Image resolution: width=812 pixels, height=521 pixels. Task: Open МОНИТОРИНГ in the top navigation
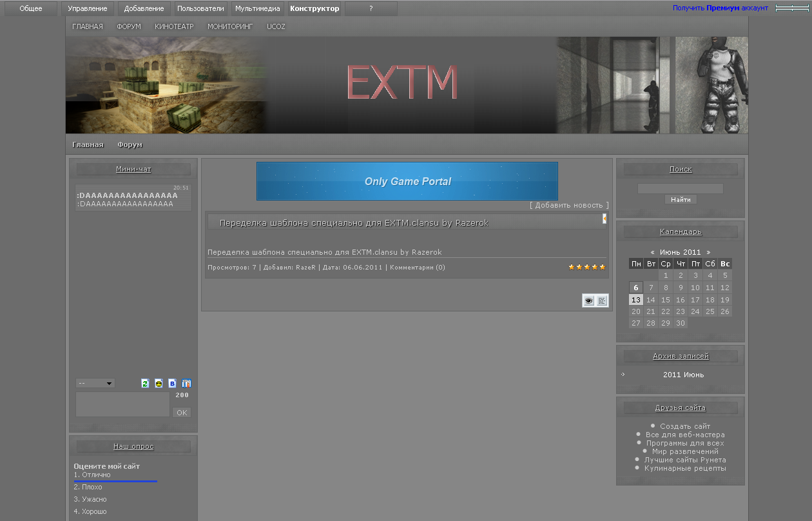pos(230,26)
